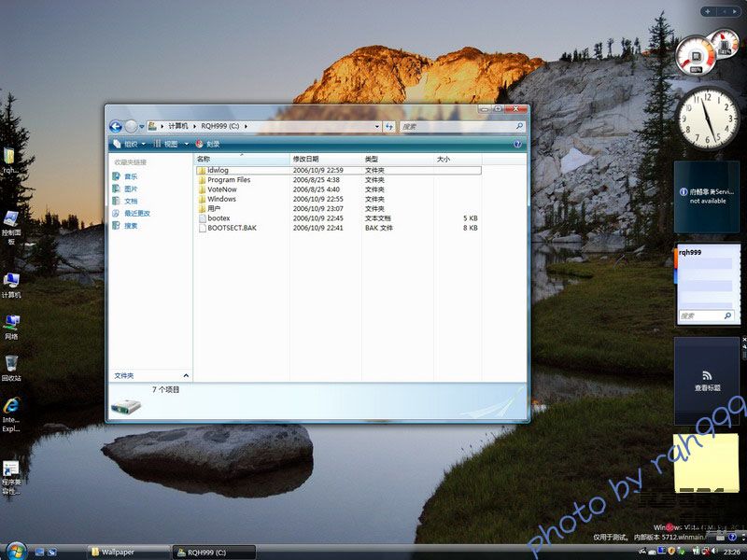
Task: Open the recent pages dropdown beside Forward
Action: pyautogui.click(x=142, y=127)
